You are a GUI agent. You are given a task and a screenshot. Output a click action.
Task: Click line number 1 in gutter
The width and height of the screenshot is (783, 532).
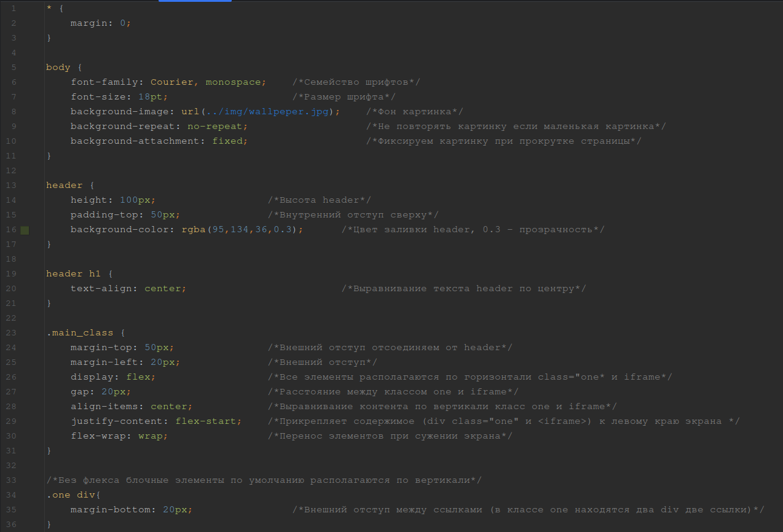[14, 9]
